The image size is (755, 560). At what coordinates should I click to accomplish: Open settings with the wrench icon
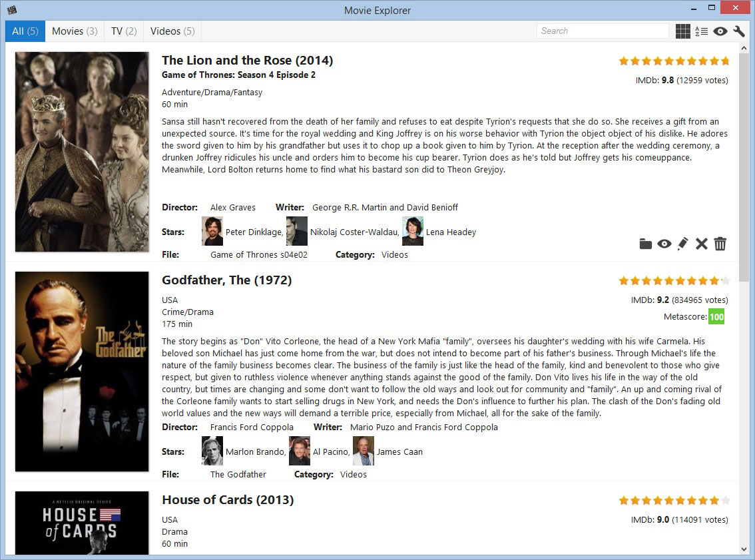[x=739, y=31]
